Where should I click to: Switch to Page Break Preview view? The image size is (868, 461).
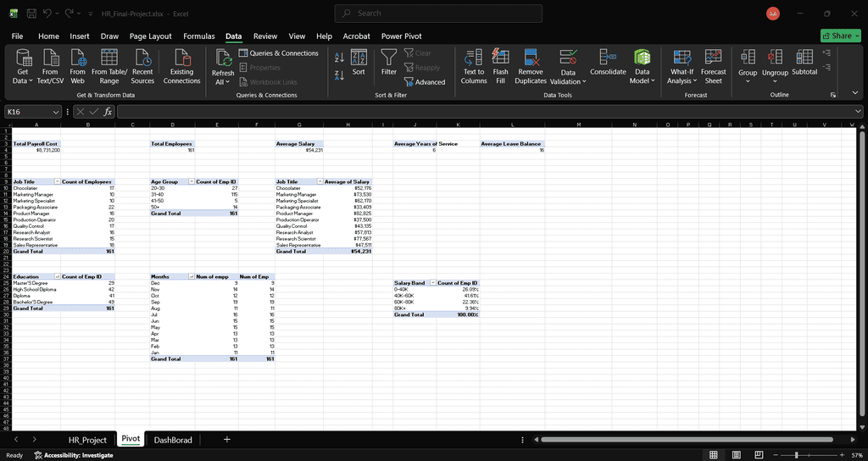pos(759,455)
